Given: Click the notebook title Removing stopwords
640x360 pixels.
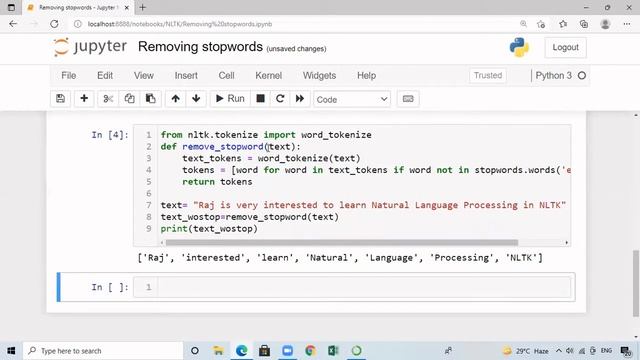Looking at the screenshot, I should pyautogui.click(x=200, y=47).
